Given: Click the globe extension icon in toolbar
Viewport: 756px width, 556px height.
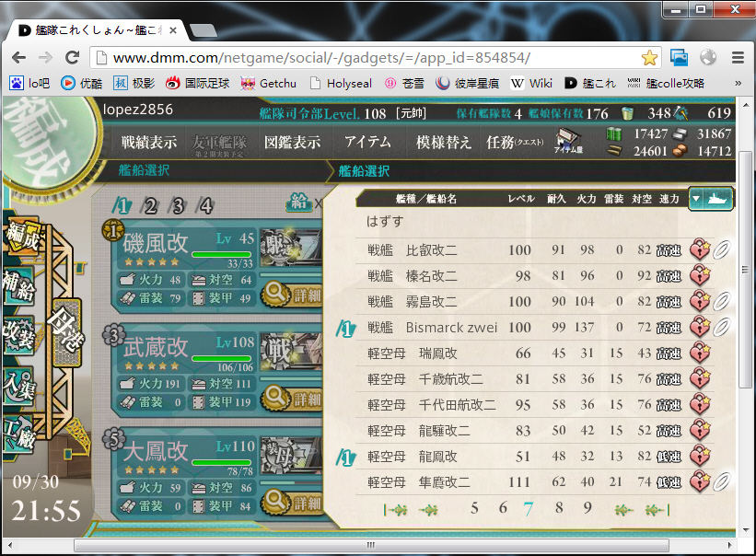Looking at the screenshot, I should [708, 57].
